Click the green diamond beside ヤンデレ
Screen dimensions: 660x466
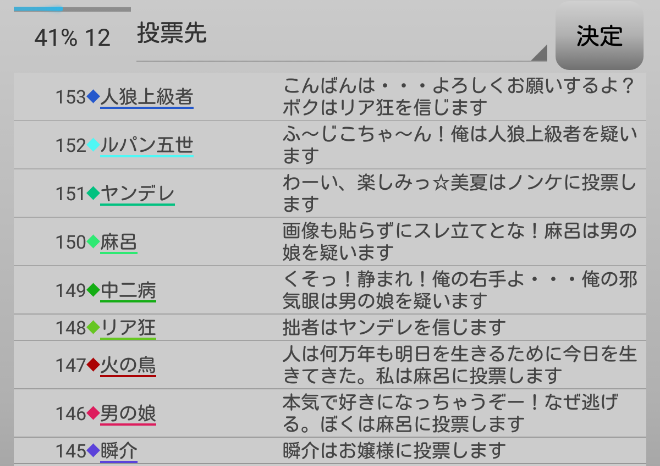click(x=94, y=193)
